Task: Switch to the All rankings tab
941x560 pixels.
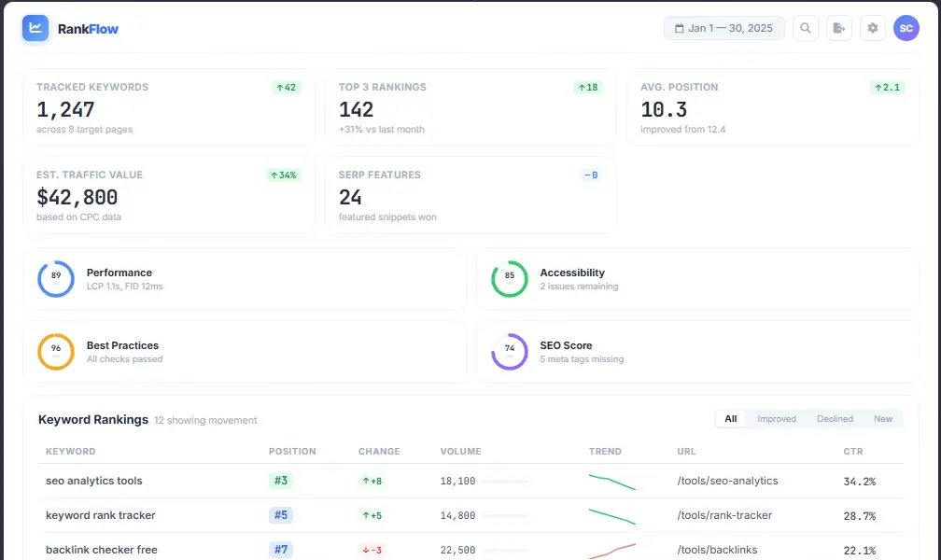Action: pyautogui.click(x=731, y=419)
